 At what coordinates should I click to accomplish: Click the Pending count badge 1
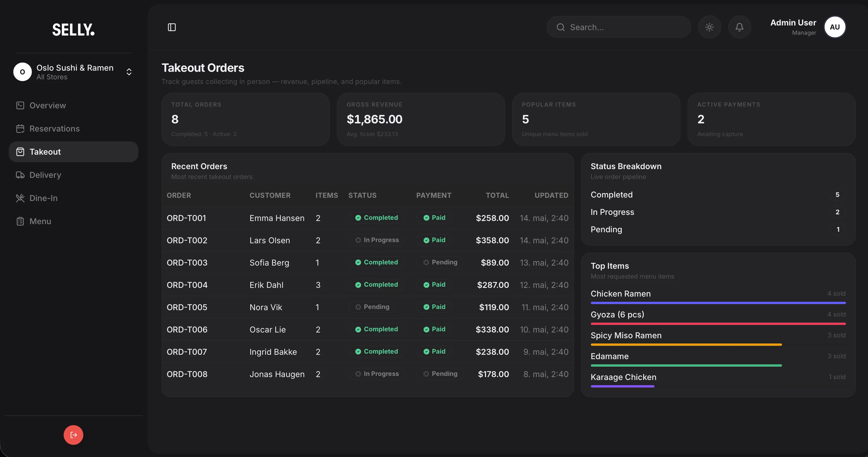pyautogui.click(x=838, y=230)
